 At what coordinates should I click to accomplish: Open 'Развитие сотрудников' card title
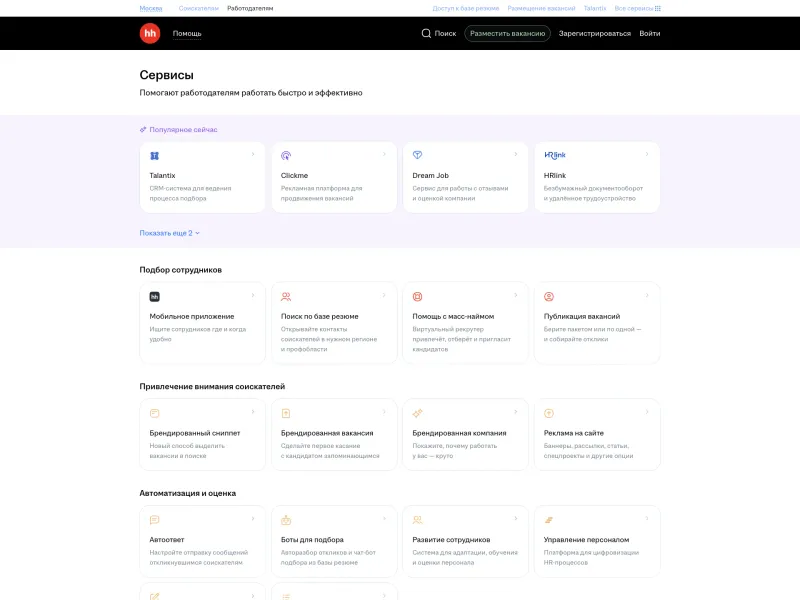(x=451, y=540)
